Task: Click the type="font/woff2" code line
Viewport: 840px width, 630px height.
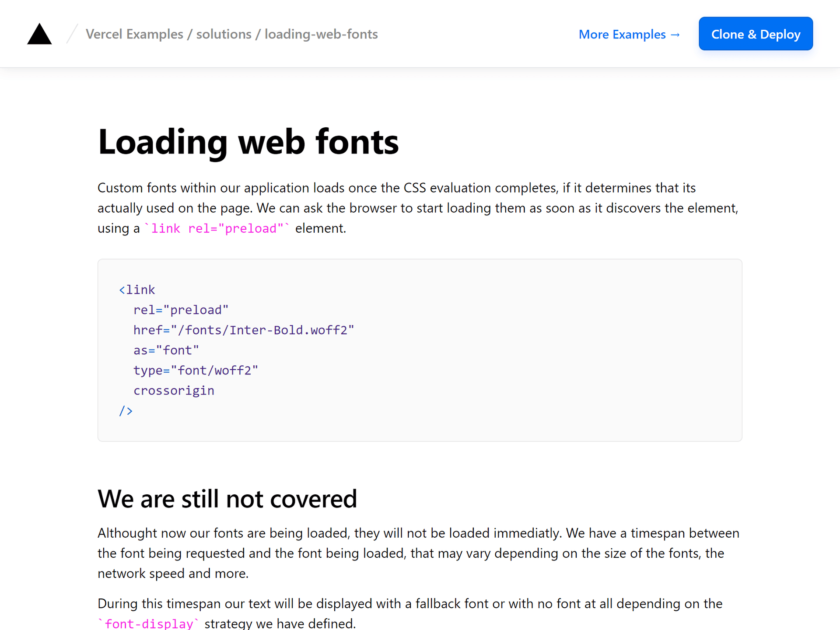Action: [196, 370]
